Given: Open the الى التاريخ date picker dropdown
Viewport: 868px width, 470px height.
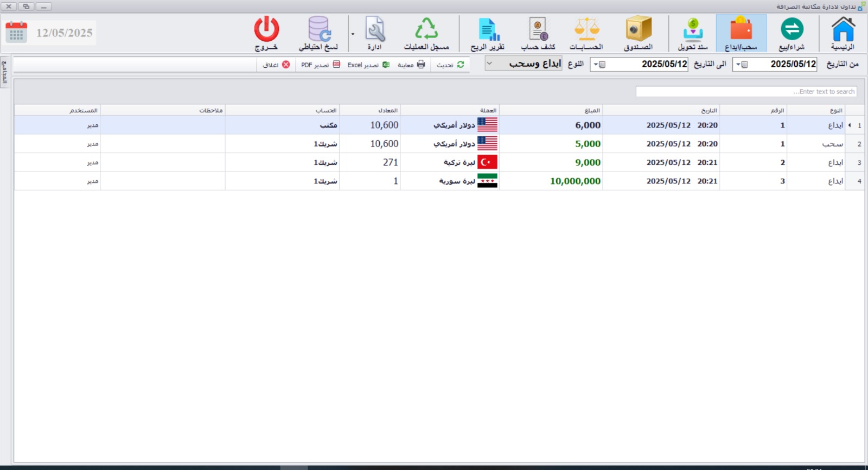Looking at the screenshot, I should tap(596, 65).
